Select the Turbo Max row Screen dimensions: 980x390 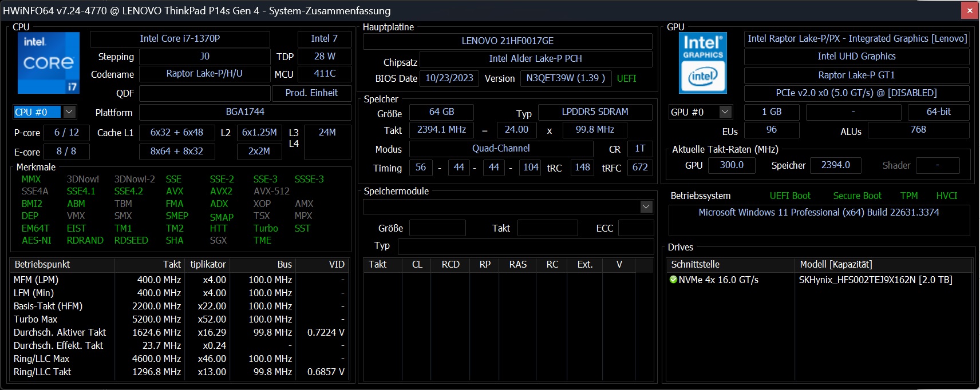click(180, 319)
